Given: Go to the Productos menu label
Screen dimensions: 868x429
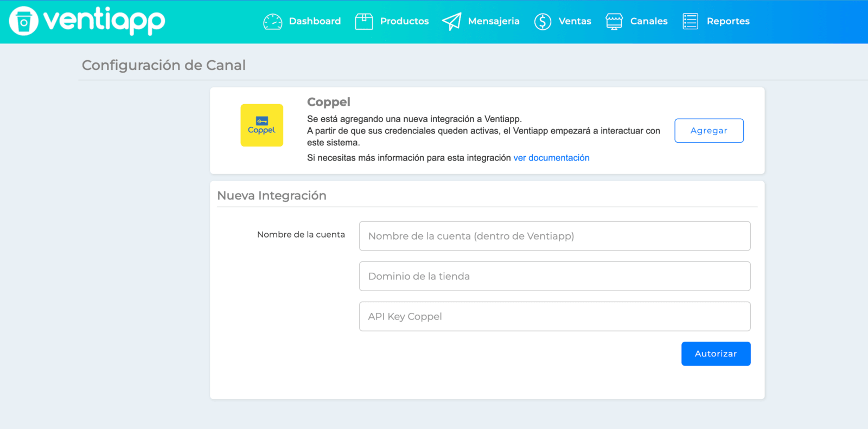Looking at the screenshot, I should [404, 21].
